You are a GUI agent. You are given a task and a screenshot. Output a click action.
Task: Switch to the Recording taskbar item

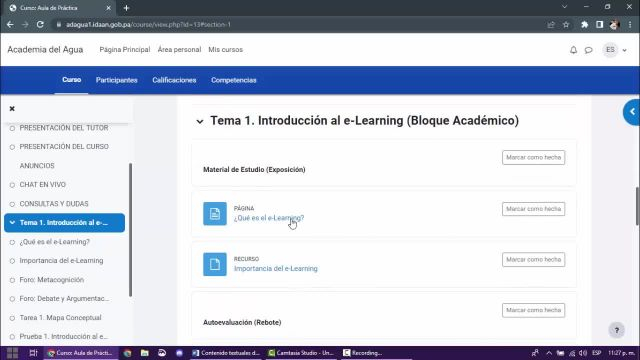point(363,353)
